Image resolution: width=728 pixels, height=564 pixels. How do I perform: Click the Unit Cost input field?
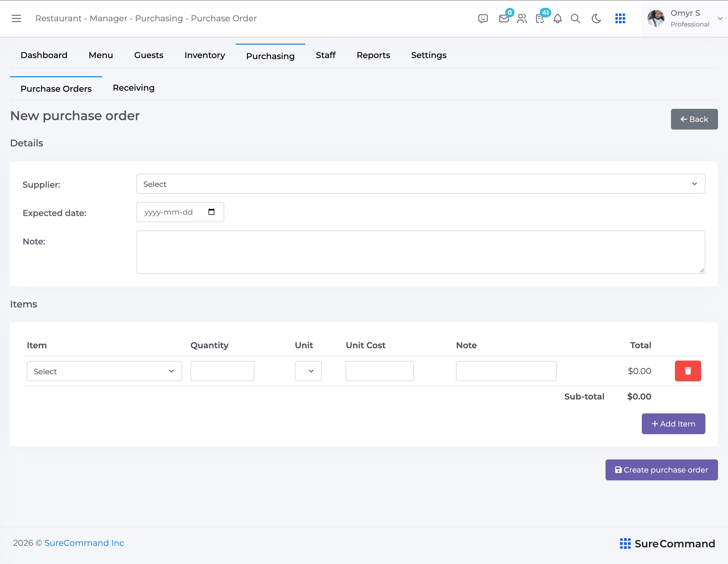click(380, 371)
